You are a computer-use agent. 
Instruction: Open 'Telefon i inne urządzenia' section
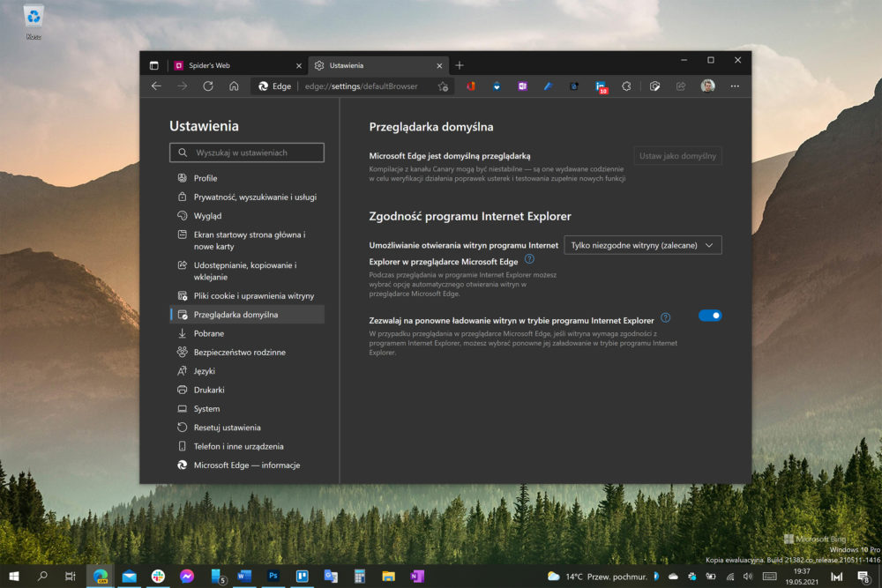click(x=247, y=446)
